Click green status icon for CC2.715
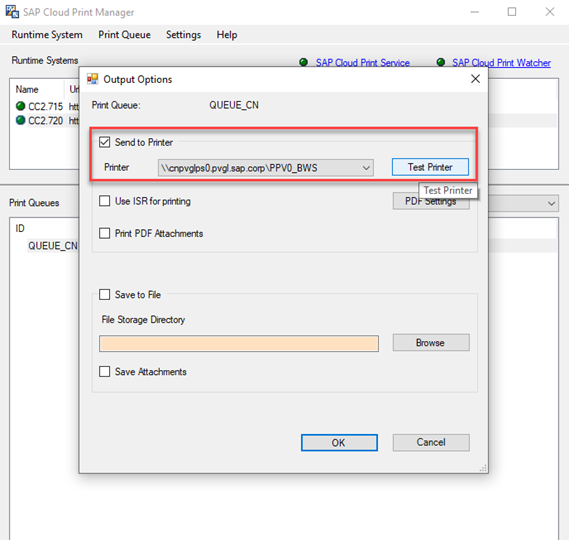Screen dimensions: 569x540 click(x=21, y=106)
